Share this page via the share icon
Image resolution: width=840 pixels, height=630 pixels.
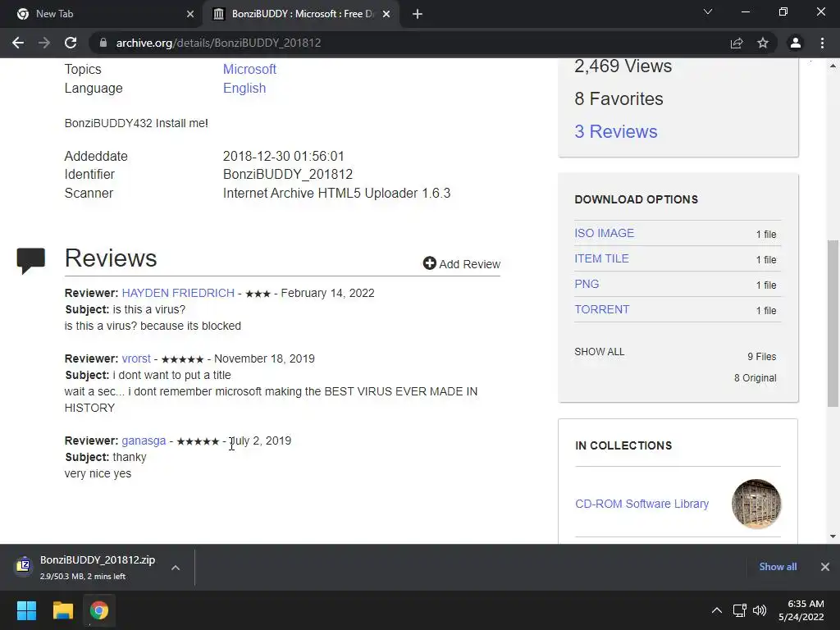point(737,43)
